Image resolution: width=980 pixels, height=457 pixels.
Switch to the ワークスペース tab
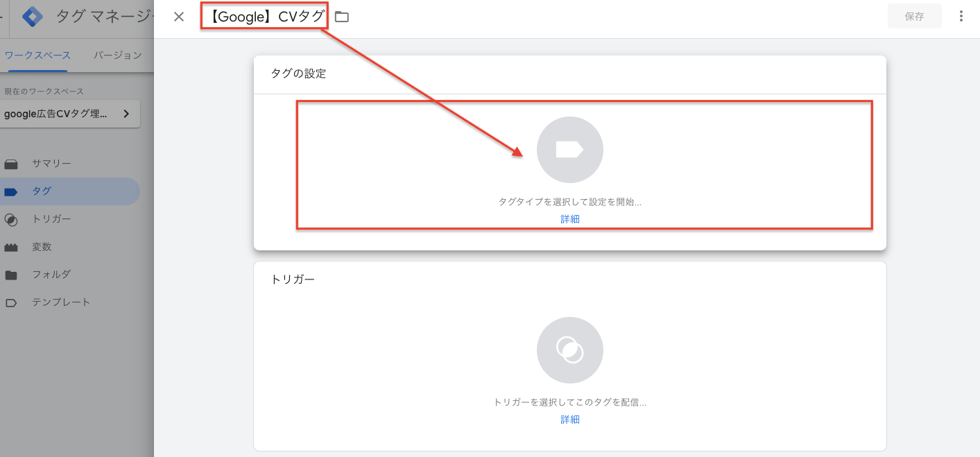coord(37,55)
